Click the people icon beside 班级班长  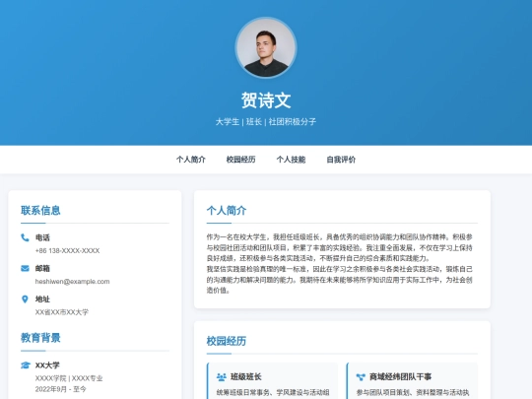pos(222,376)
